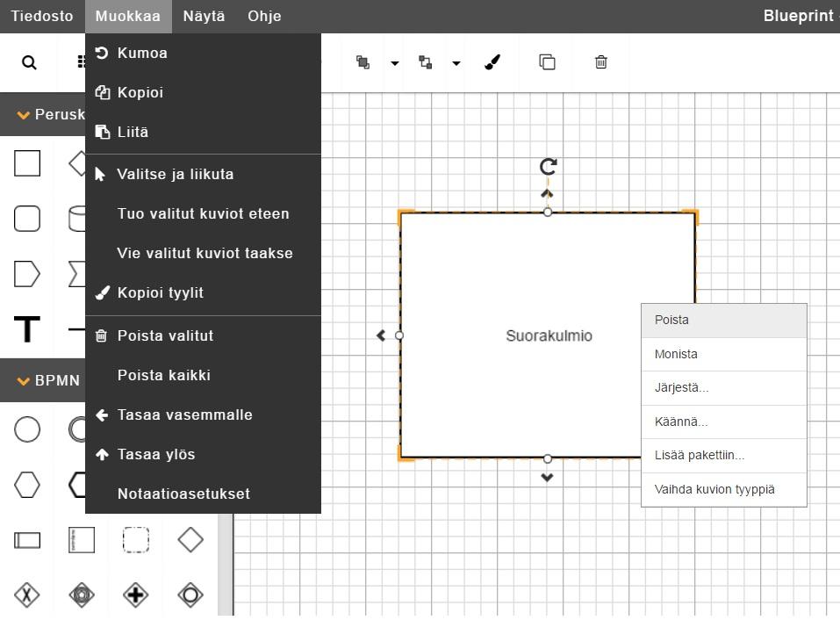Open the Ohje menu
The image size is (840, 620).
(x=265, y=16)
